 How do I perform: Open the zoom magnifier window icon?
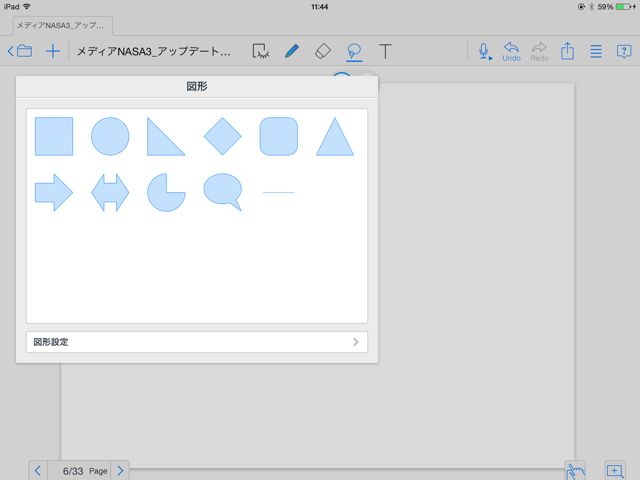[x=615, y=471]
